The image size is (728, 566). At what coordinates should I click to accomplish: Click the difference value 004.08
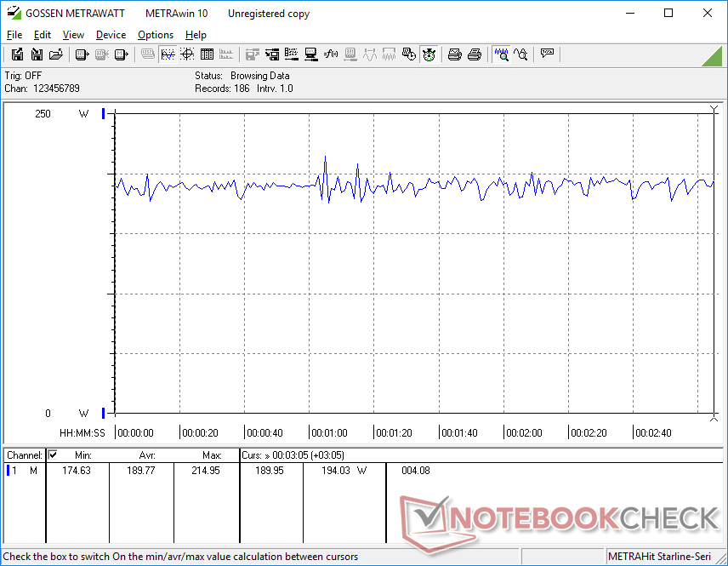click(416, 471)
